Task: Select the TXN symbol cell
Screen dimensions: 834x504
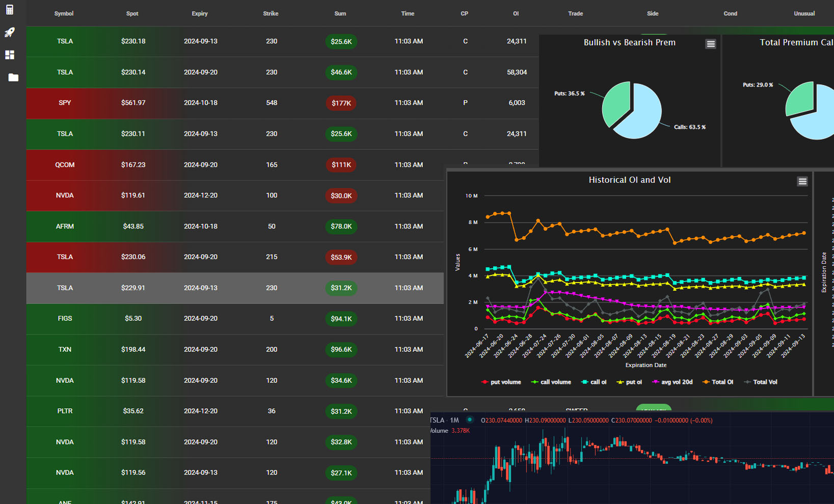Action: pyautogui.click(x=65, y=350)
